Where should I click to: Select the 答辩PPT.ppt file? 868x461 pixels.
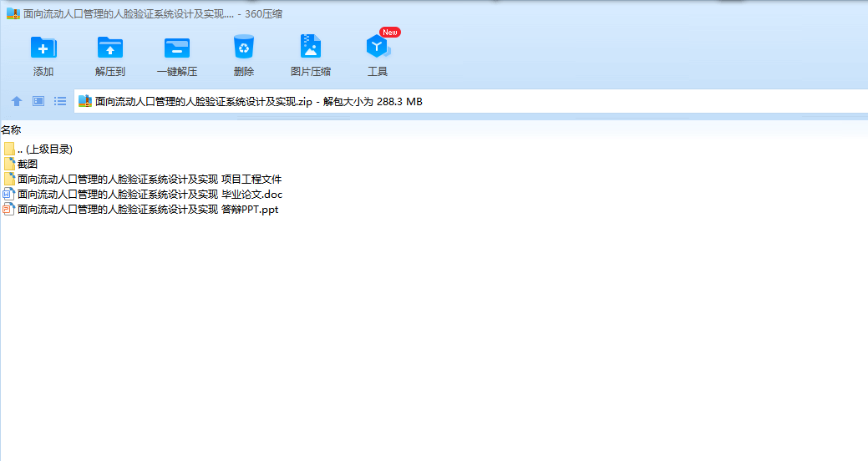[x=140, y=209]
